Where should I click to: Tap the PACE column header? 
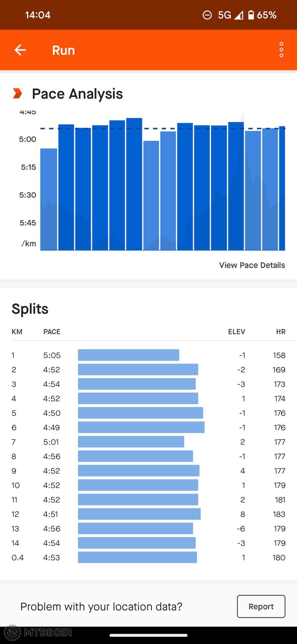52,332
